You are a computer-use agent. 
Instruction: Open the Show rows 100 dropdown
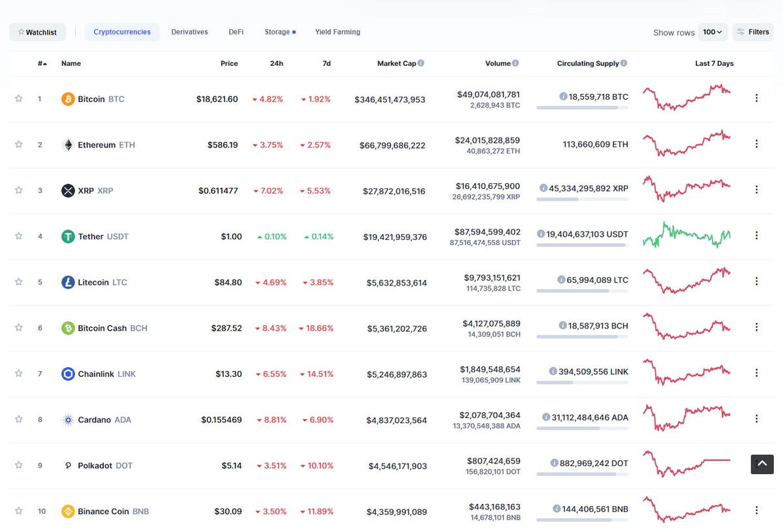point(713,32)
